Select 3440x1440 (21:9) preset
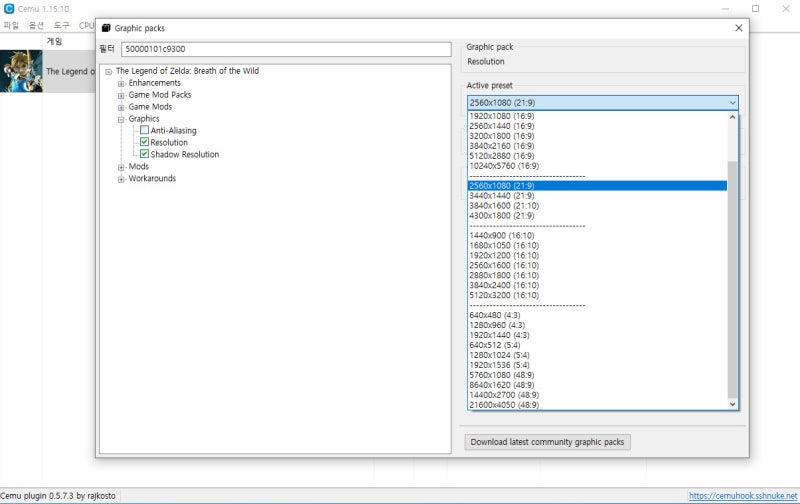The height and width of the screenshot is (504, 800). (x=597, y=195)
